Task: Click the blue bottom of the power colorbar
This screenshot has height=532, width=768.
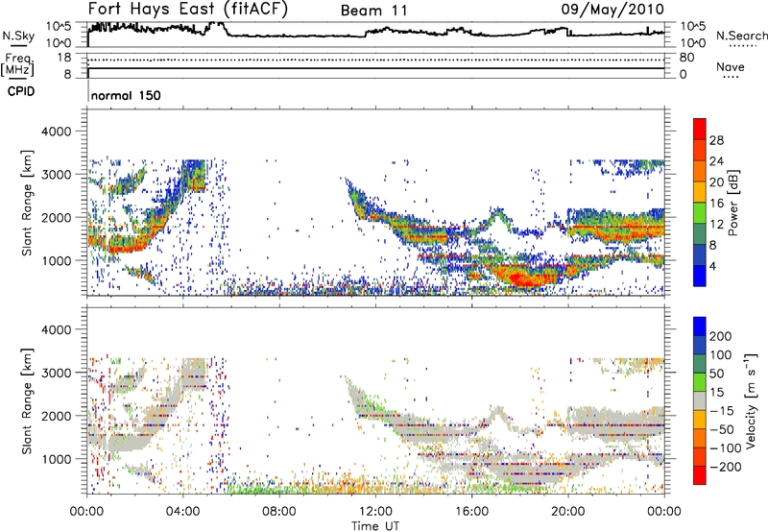Action: (x=700, y=276)
